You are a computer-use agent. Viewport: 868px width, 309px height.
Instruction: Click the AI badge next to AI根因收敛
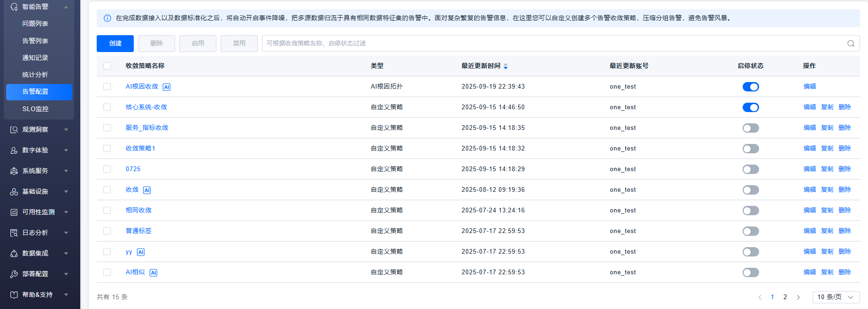point(167,87)
